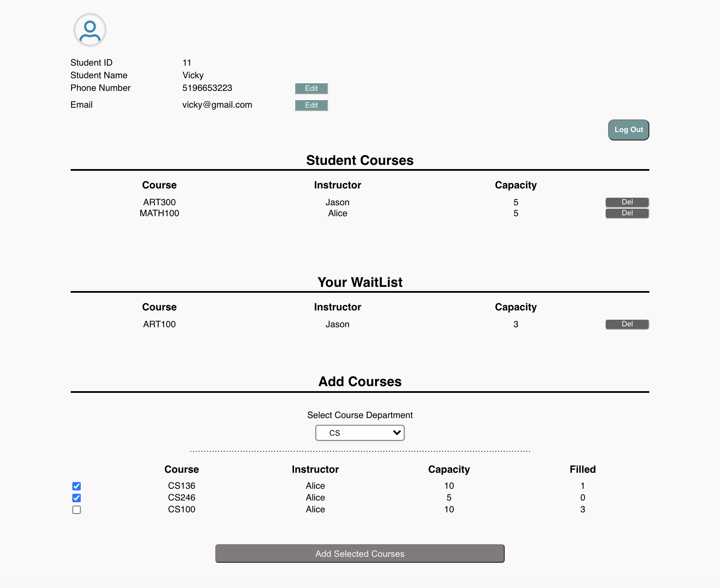
Task: Click MATH100 in Student Courses
Action: (x=159, y=213)
